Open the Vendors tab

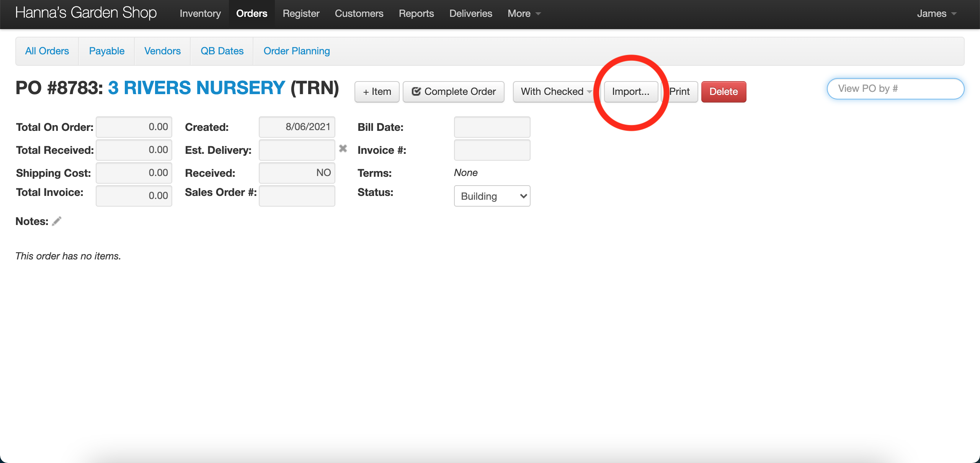click(x=162, y=51)
